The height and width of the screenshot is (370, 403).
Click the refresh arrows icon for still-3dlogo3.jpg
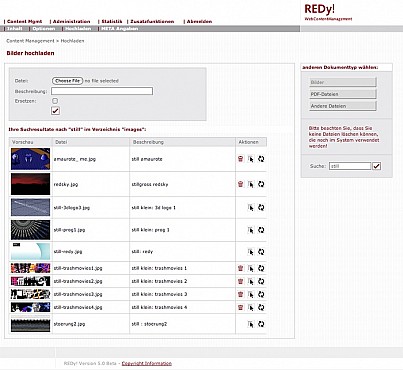click(261, 208)
